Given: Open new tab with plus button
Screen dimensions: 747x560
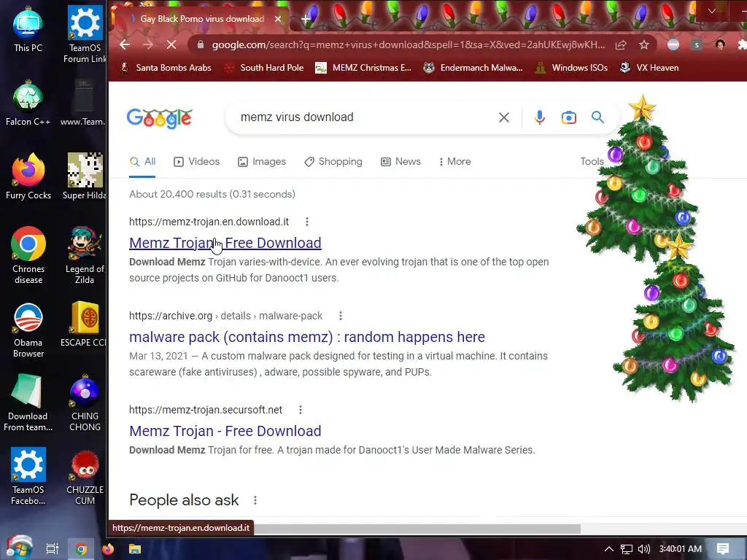Looking at the screenshot, I should [306, 19].
